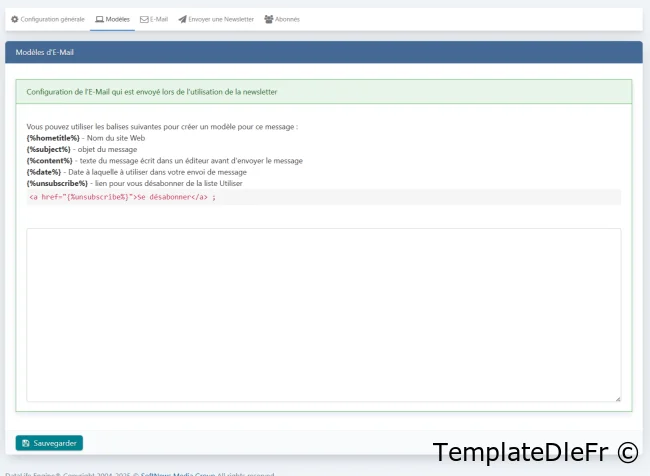Click the paper plane newsletter icon

pos(182,19)
